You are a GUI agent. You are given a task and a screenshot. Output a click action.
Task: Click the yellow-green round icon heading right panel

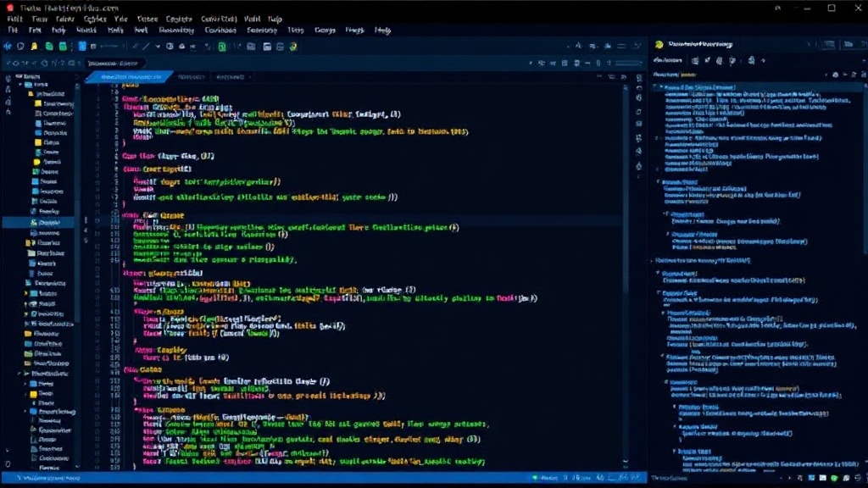[659, 44]
